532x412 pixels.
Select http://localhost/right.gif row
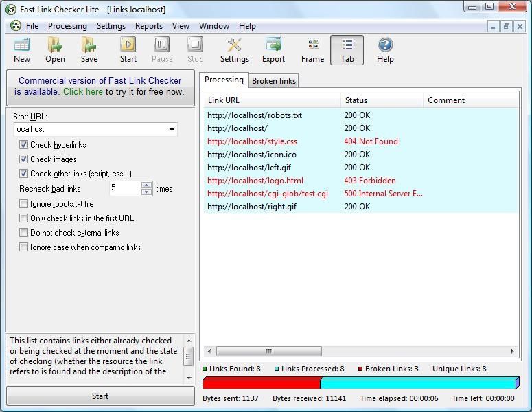tap(361, 207)
